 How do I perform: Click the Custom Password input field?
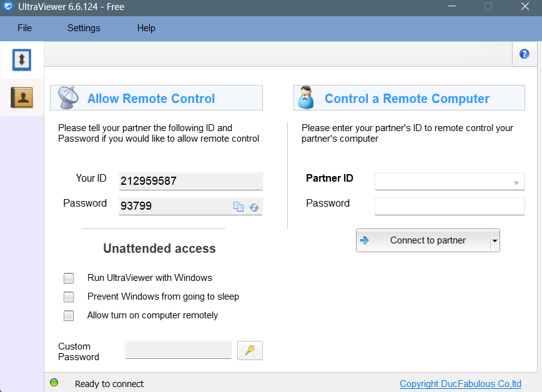click(x=178, y=350)
